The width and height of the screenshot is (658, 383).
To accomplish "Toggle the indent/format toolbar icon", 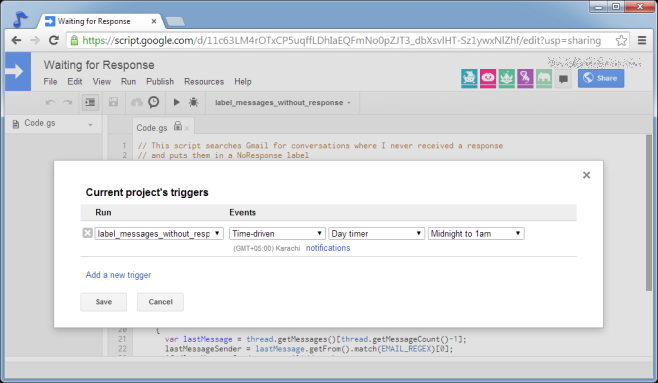I will tap(90, 102).
